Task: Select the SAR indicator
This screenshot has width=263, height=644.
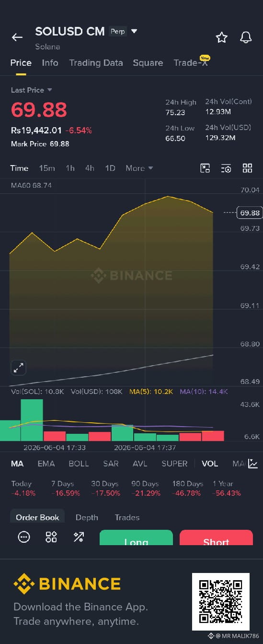Action: point(111,464)
